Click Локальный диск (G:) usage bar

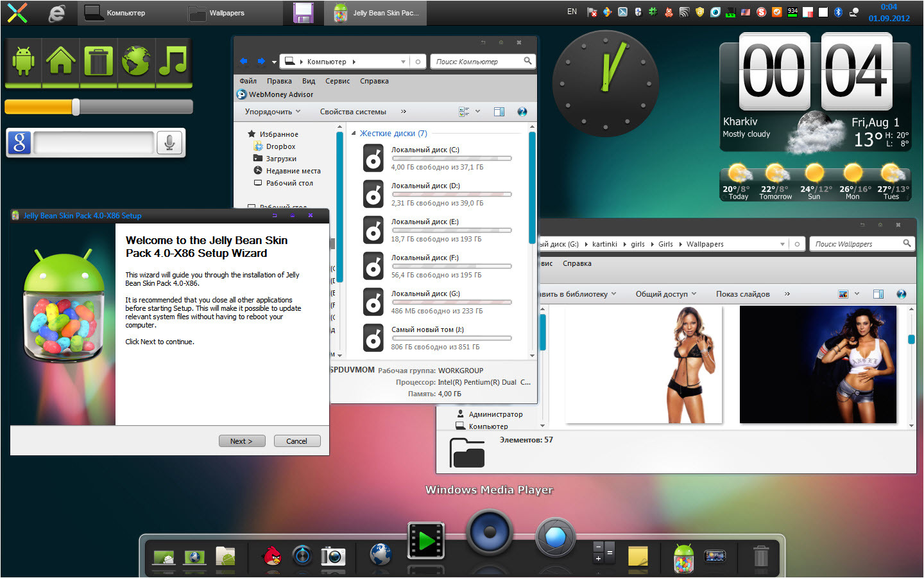(x=452, y=302)
